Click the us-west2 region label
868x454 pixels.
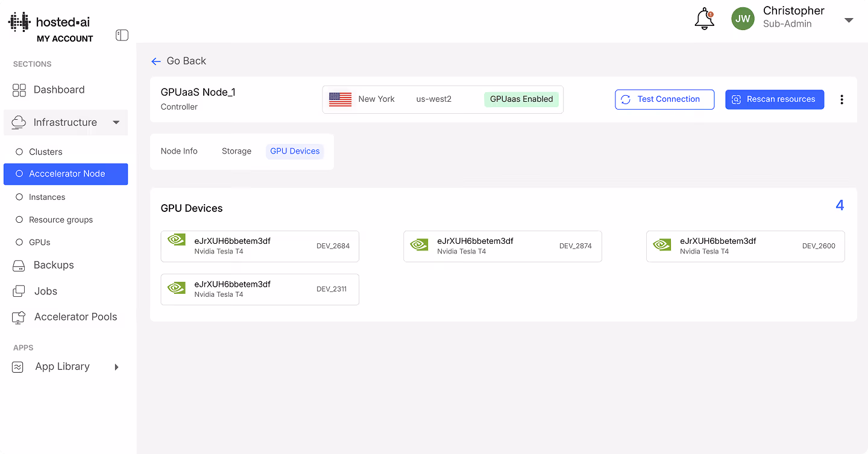[x=434, y=99]
